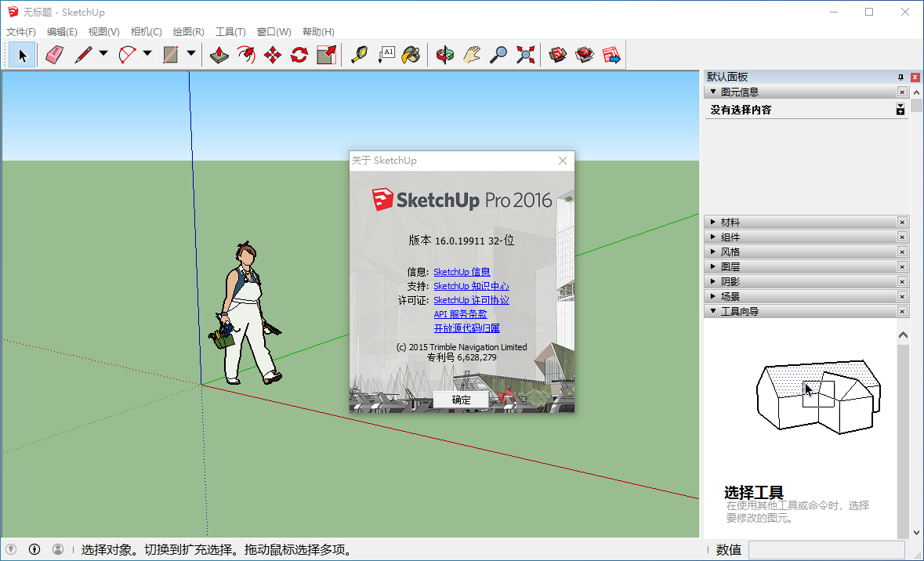
Task: Expand the 场景 panel
Action: (713, 296)
